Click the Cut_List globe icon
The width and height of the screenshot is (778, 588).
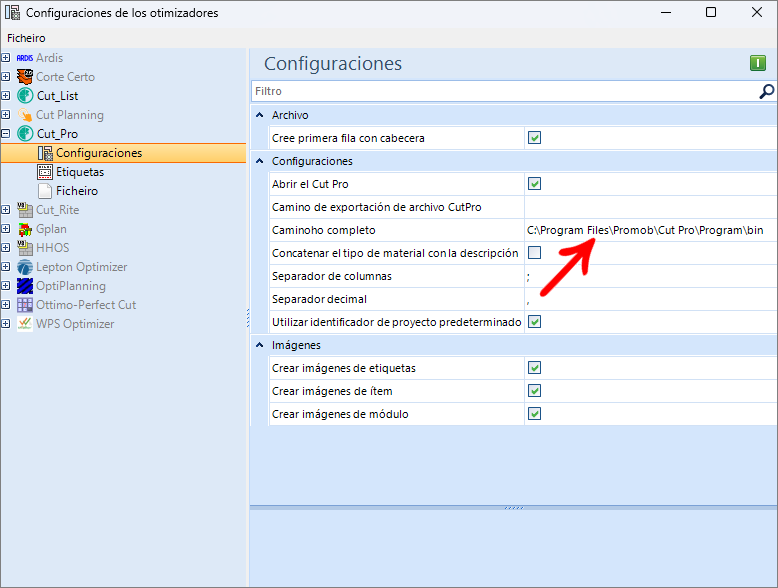pos(25,96)
